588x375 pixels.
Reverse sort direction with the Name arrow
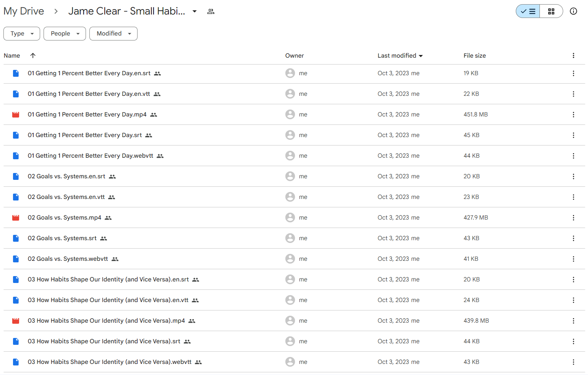pyautogui.click(x=33, y=56)
